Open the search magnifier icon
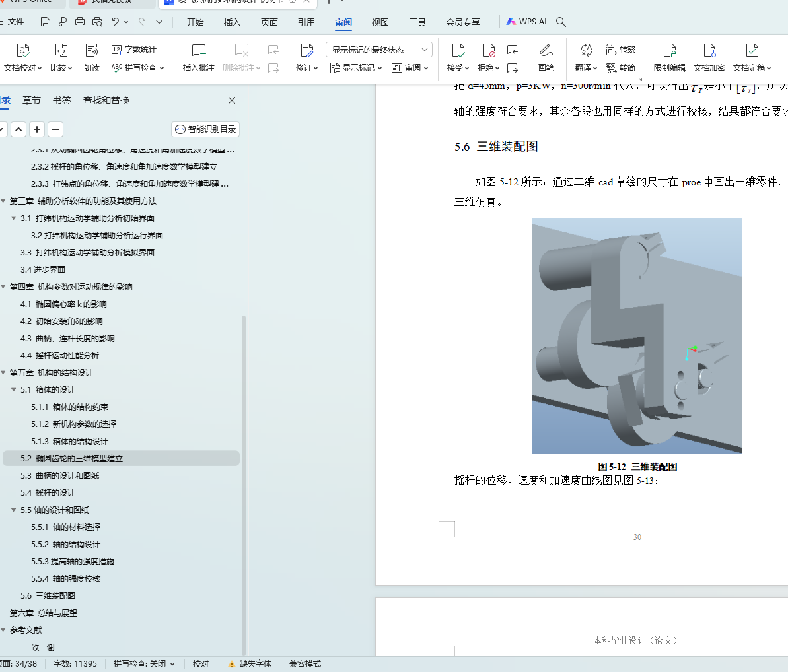 [x=561, y=22]
